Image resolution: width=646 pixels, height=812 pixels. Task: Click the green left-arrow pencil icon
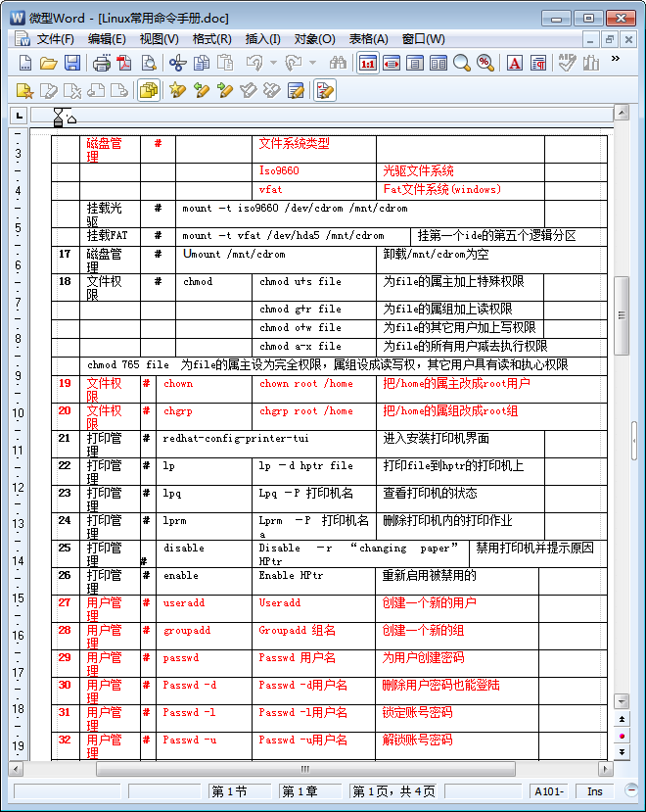pos(202,91)
